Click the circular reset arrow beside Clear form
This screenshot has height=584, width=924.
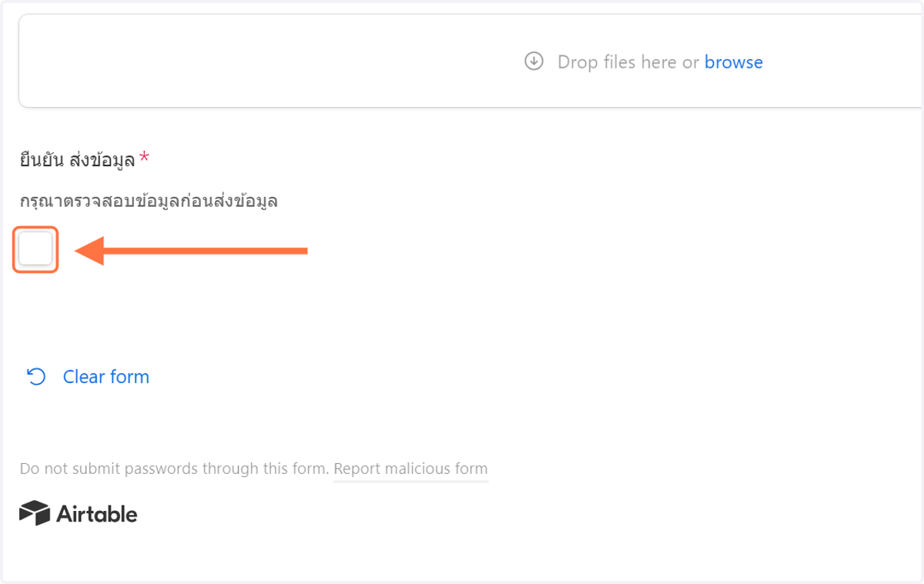pyautogui.click(x=36, y=376)
